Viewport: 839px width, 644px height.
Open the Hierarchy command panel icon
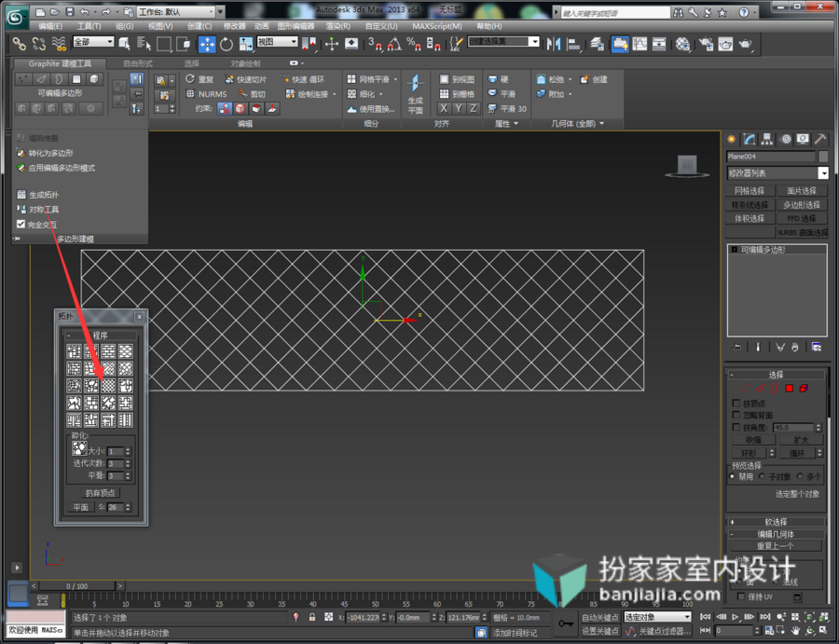coord(767,140)
